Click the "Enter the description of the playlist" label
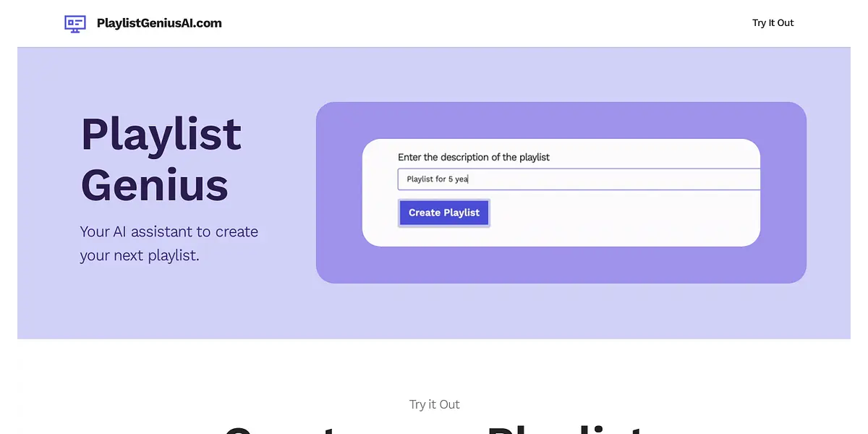Screen dimensions: 868x434 (474, 157)
